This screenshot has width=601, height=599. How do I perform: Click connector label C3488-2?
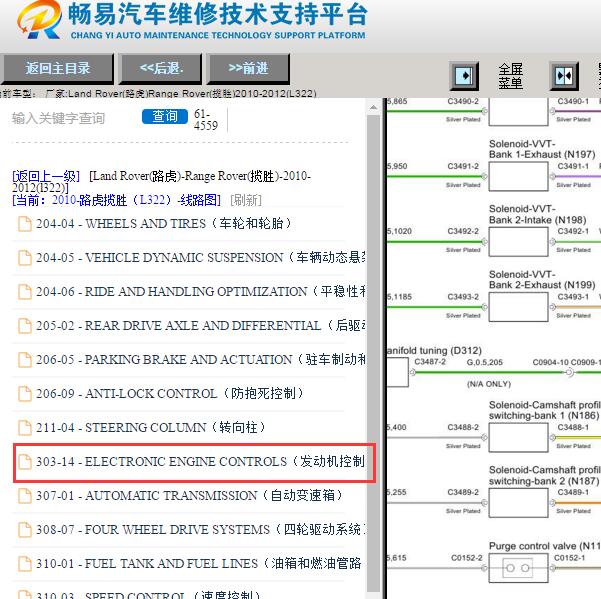tap(463, 427)
